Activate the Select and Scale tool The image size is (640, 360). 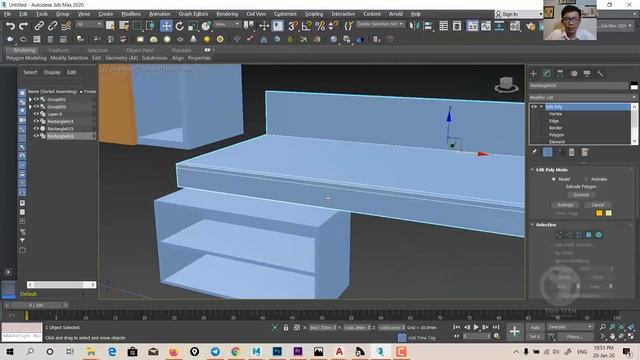coord(193,26)
